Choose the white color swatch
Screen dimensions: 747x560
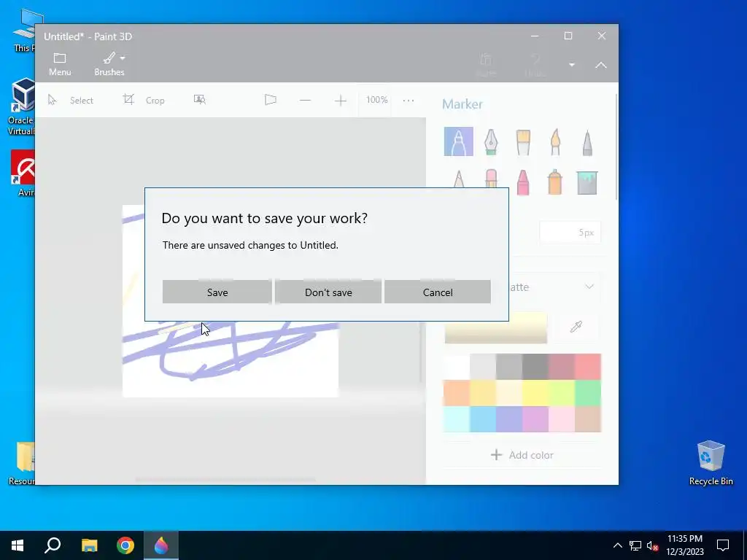pos(457,367)
